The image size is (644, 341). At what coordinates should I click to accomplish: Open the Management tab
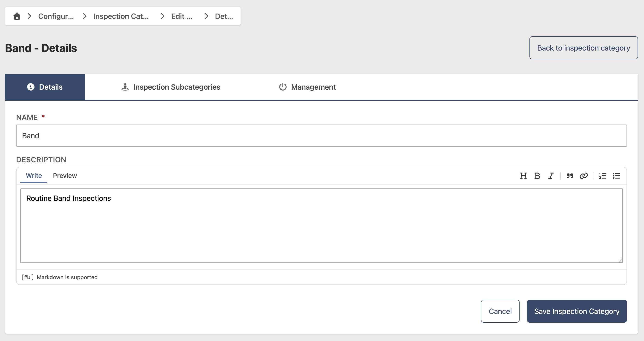pyautogui.click(x=307, y=87)
